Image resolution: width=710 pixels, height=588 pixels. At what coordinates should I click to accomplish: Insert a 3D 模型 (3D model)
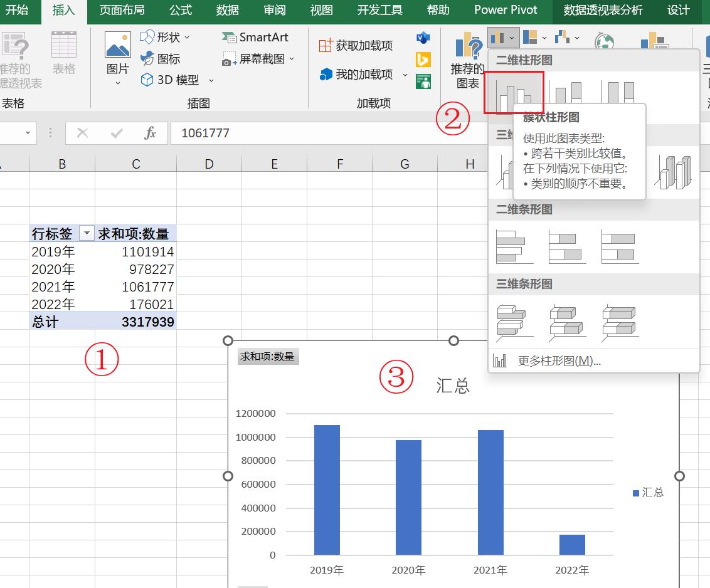pyautogui.click(x=170, y=80)
